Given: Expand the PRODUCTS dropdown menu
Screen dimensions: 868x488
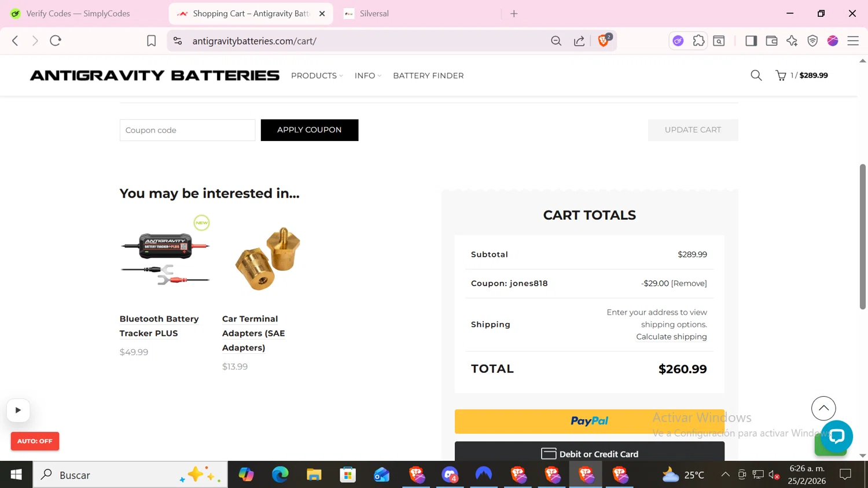Looking at the screenshot, I should pos(317,76).
